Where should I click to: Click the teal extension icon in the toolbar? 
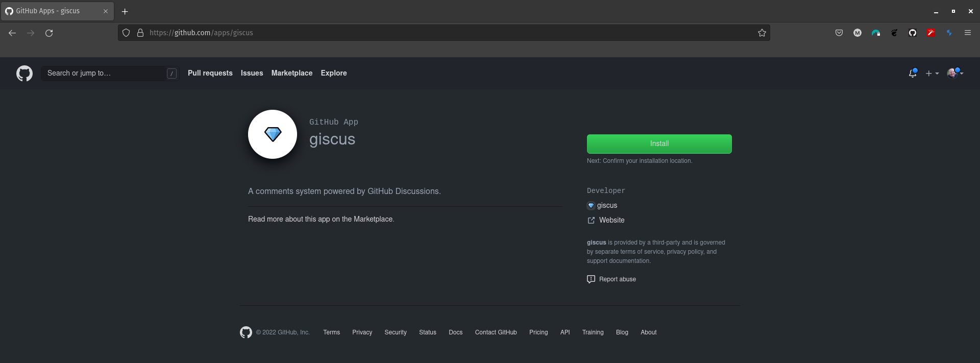(876, 33)
